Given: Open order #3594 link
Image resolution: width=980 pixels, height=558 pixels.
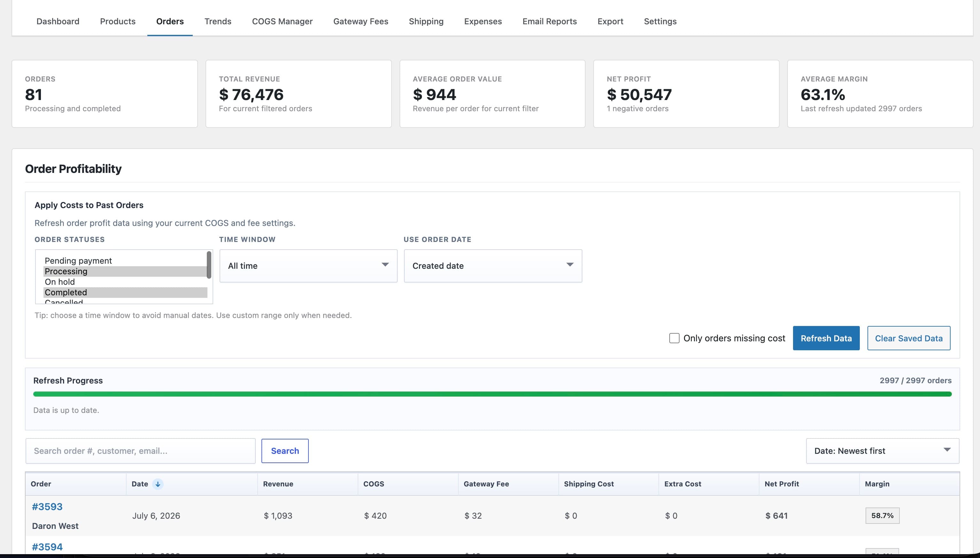Looking at the screenshot, I should pos(47,547).
